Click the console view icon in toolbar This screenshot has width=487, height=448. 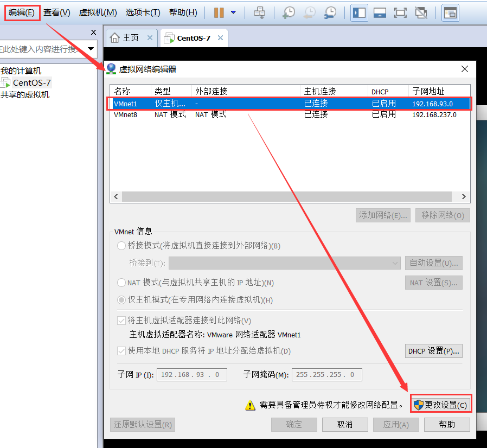[450, 12]
